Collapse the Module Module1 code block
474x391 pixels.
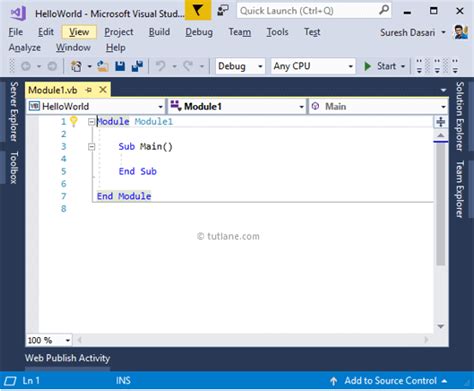pyautogui.click(x=91, y=122)
